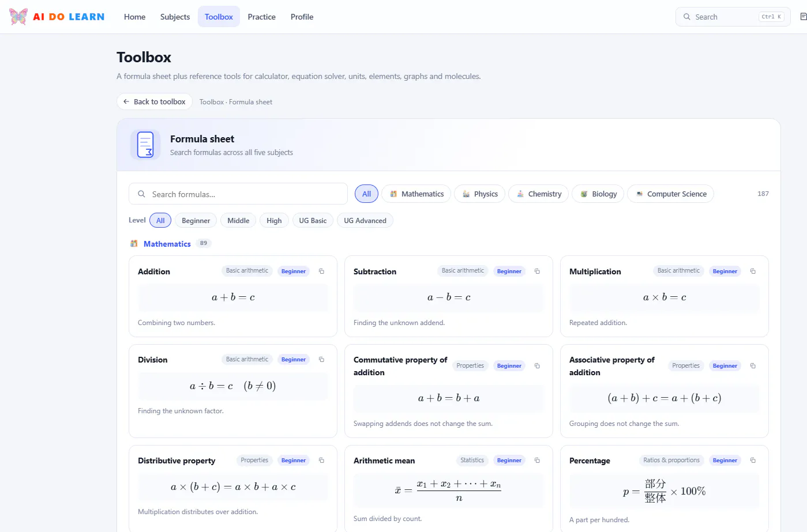The image size is (807, 532).
Task: Open the Toolbox nav item
Action: click(219, 17)
